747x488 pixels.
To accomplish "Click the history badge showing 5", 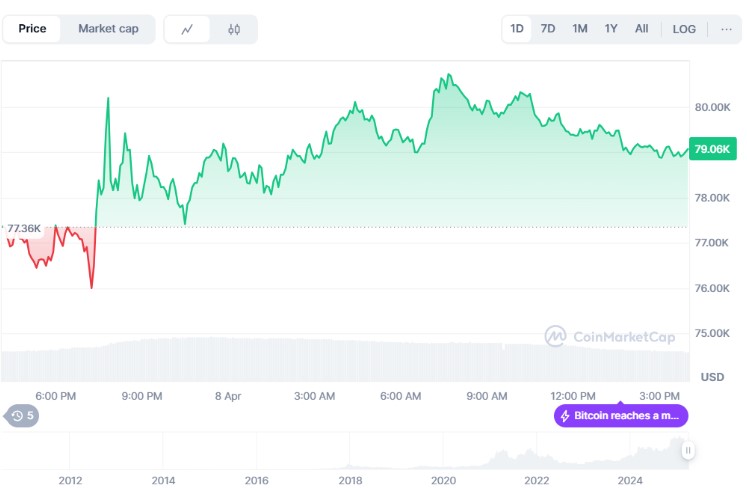I will (x=21, y=416).
